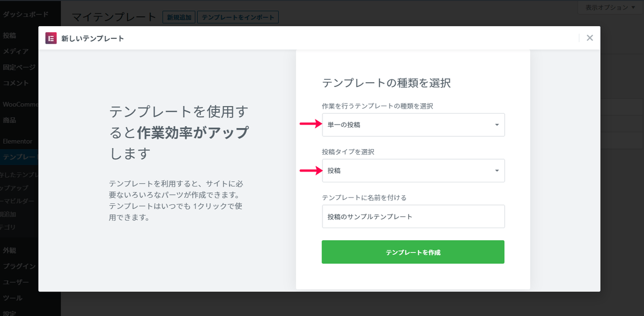Viewport: 644px width, 316px height.
Task: Open 固定ページ in the sidebar
Action: point(19,67)
